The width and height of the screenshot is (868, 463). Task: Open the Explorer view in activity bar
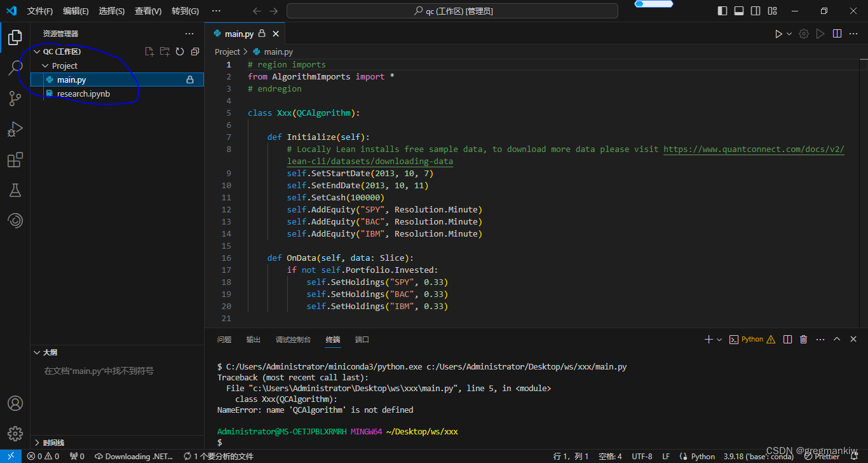[15, 38]
